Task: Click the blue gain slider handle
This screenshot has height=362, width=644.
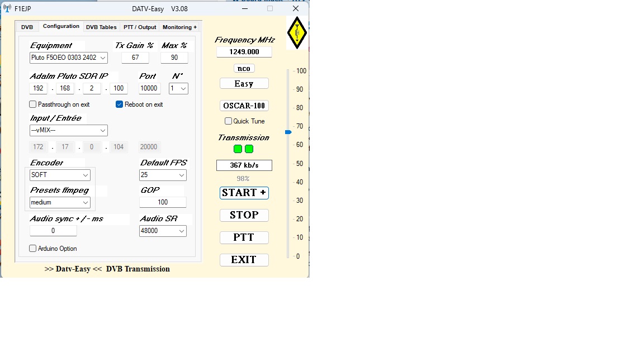Action: click(x=288, y=132)
